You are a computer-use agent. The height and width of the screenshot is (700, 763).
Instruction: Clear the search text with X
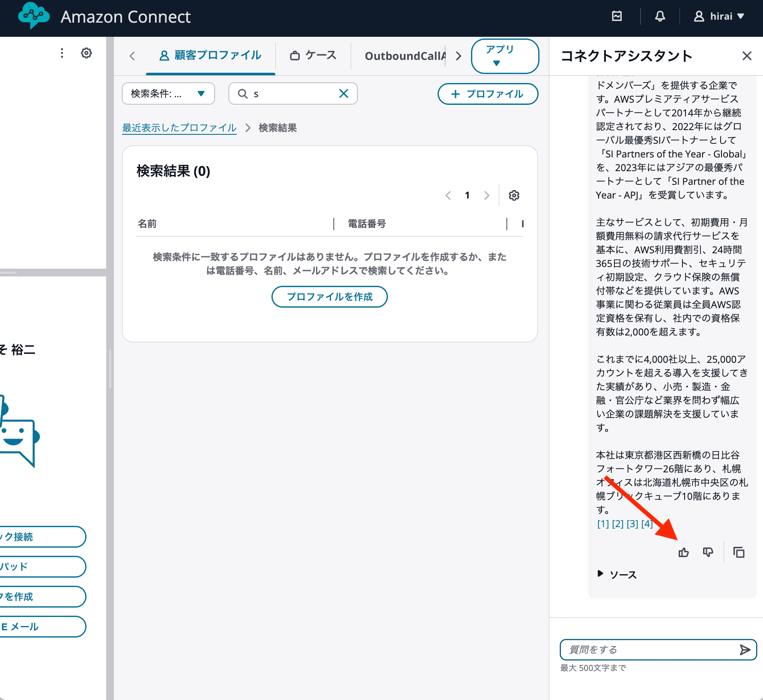pos(343,93)
